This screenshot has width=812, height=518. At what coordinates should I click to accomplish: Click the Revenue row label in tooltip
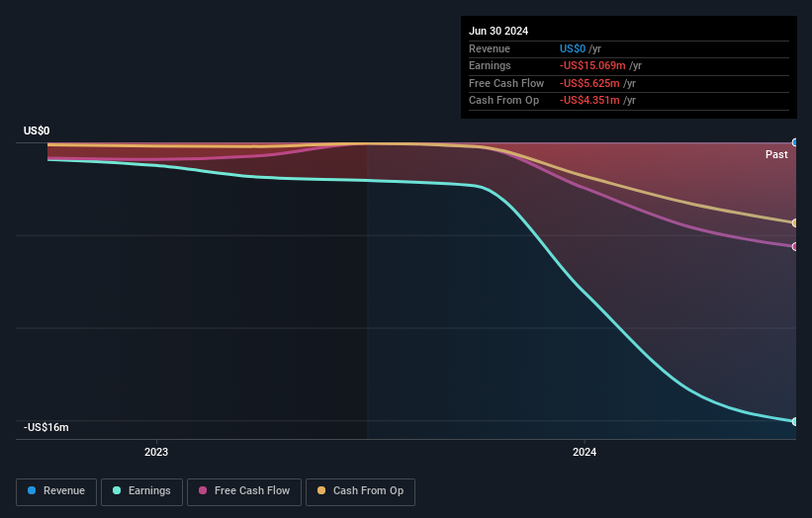point(489,48)
